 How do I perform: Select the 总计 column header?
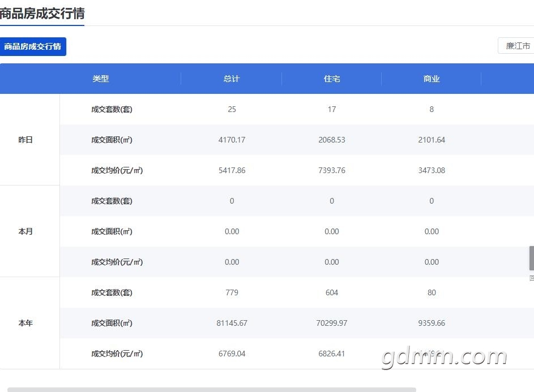[232, 79]
